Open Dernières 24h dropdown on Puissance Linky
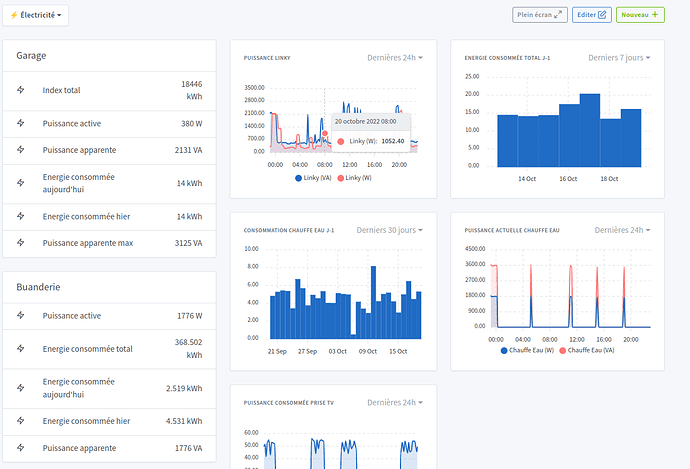The image size is (690, 469). pyautogui.click(x=395, y=57)
